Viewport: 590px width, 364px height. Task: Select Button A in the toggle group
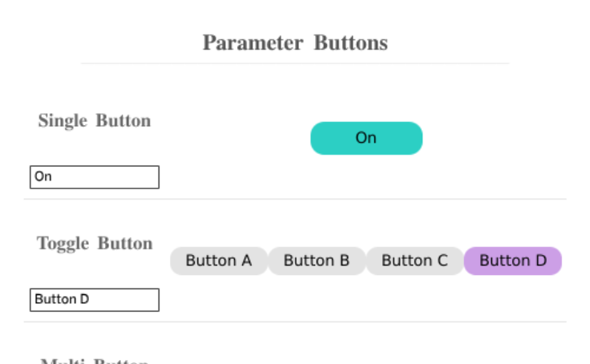coord(219,261)
